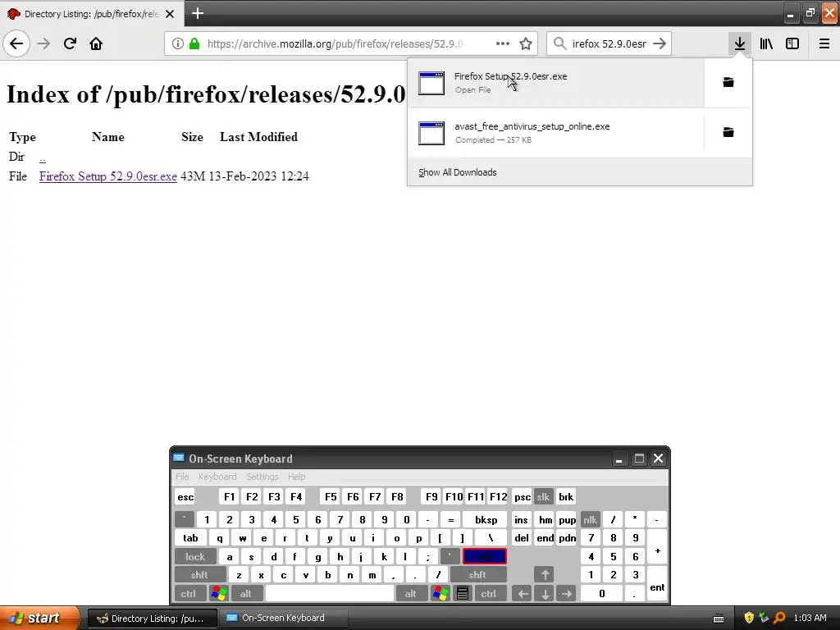
Task: Open downloaded Firefox Setup 52.9.0esr.exe entry
Action: tap(556, 83)
